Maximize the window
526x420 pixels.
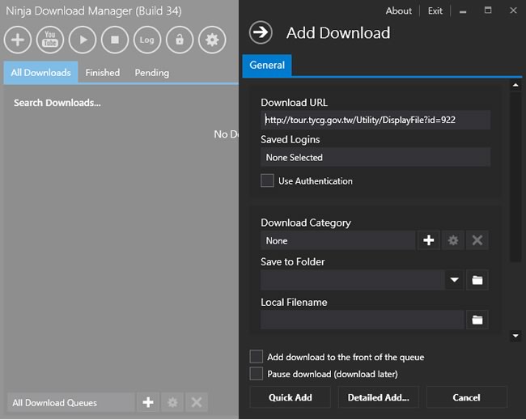pos(488,11)
